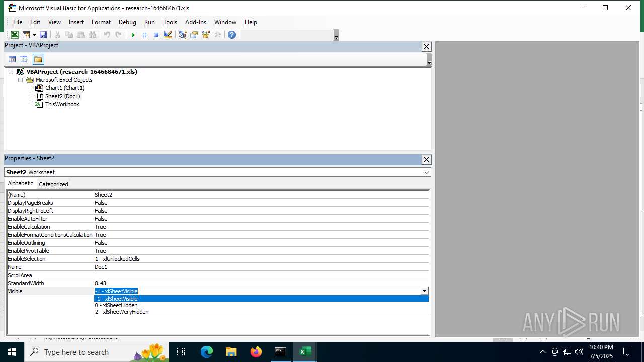Click the Cut scissors icon
Image resolution: width=644 pixels, height=362 pixels.
57,35
